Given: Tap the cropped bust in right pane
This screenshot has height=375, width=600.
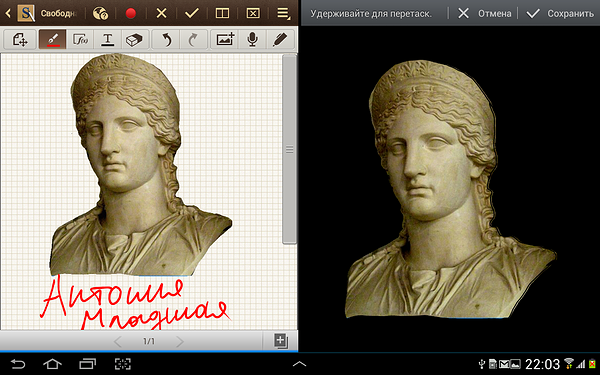Looking at the screenshot, I should click(x=450, y=189).
